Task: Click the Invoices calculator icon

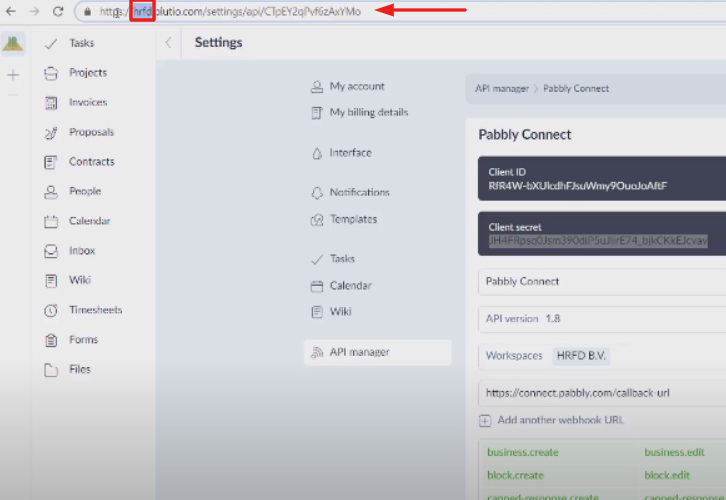Action: [x=51, y=103]
